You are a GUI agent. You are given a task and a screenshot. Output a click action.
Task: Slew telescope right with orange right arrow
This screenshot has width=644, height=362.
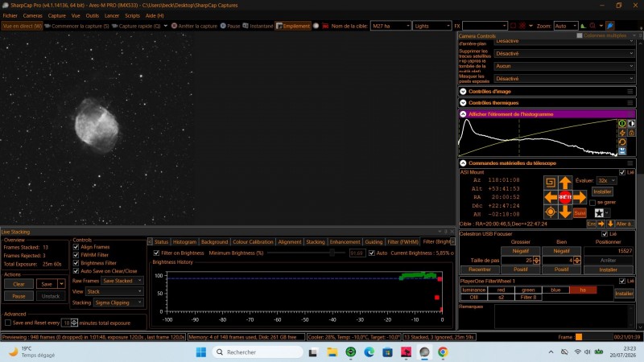(580, 197)
